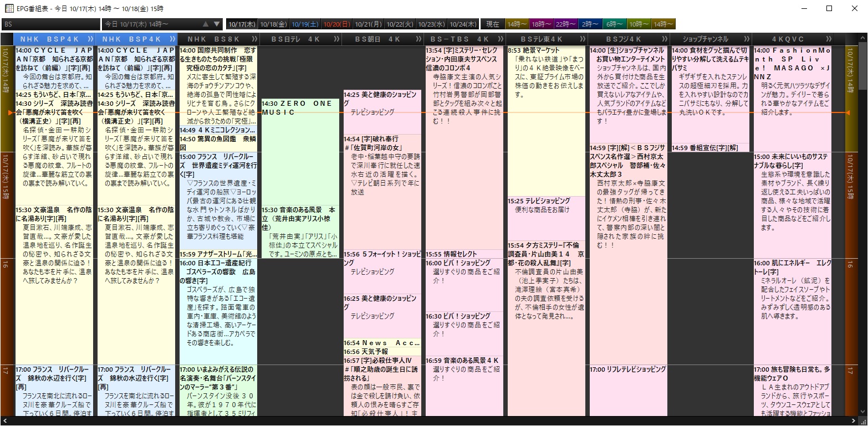868x426 pixels.
Task: Click the chevron on ショップチャンネル header
Action: point(746,39)
